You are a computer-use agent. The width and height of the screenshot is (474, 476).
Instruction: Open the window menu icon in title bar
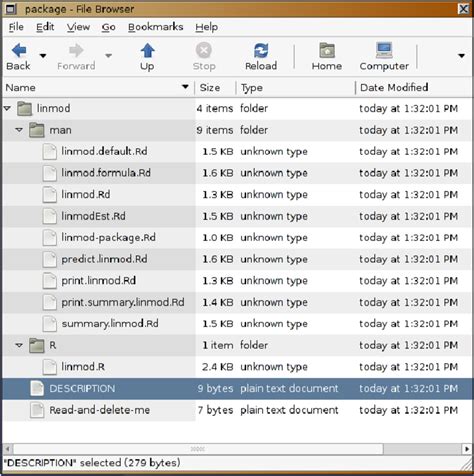tap(11, 9)
